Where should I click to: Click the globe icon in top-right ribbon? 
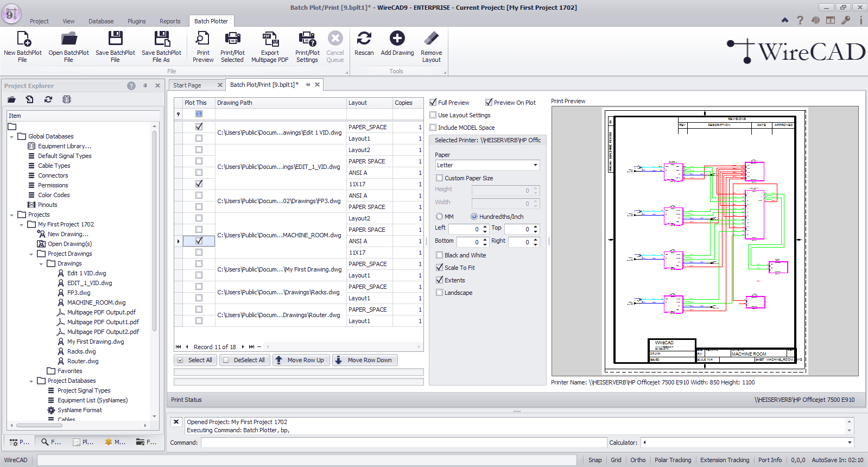pos(815,20)
